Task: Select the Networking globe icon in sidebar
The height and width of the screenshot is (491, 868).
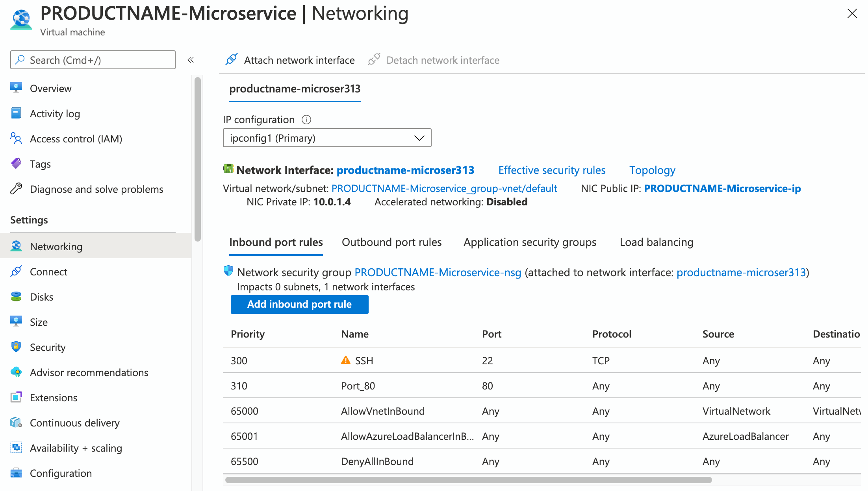Action: pyautogui.click(x=16, y=246)
